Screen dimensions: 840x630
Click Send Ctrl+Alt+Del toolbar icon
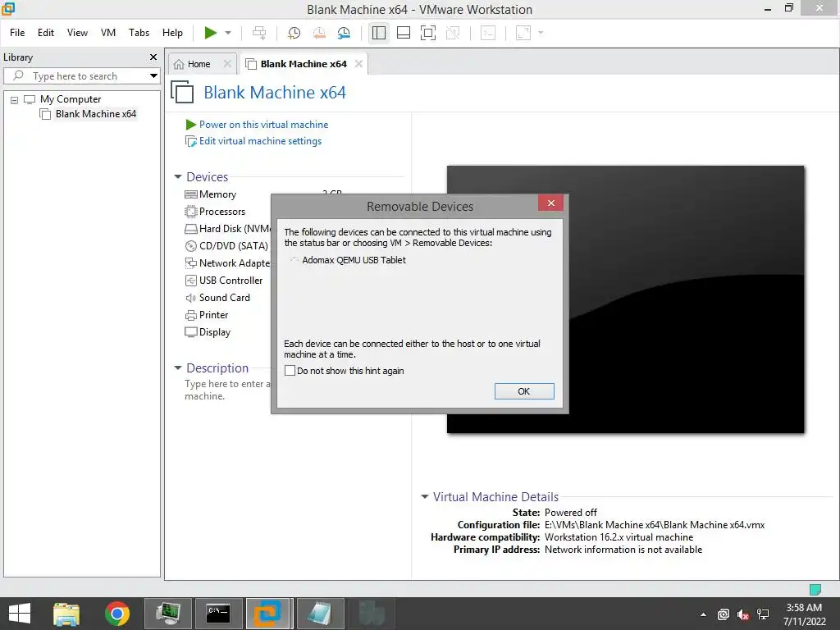point(259,33)
